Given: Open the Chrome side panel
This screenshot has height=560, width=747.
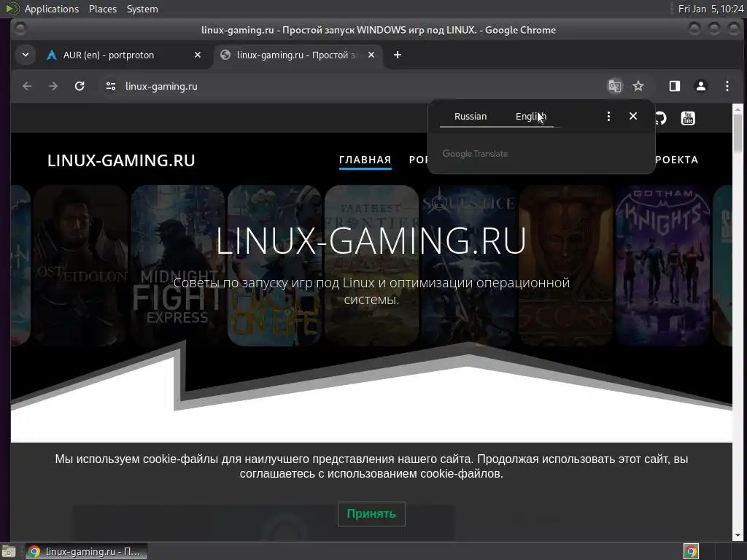Looking at the screenshot, I should (675, 86).
